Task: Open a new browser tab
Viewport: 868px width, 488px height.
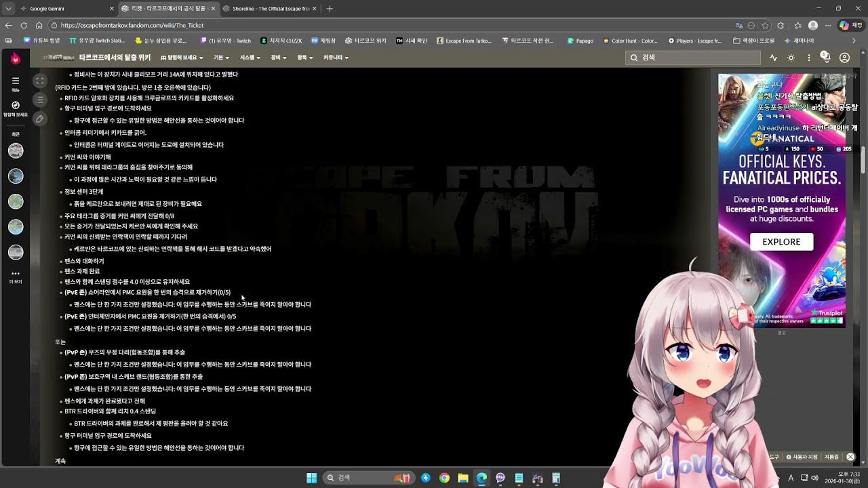Action: pyautogui.click(x=330, y=8)
